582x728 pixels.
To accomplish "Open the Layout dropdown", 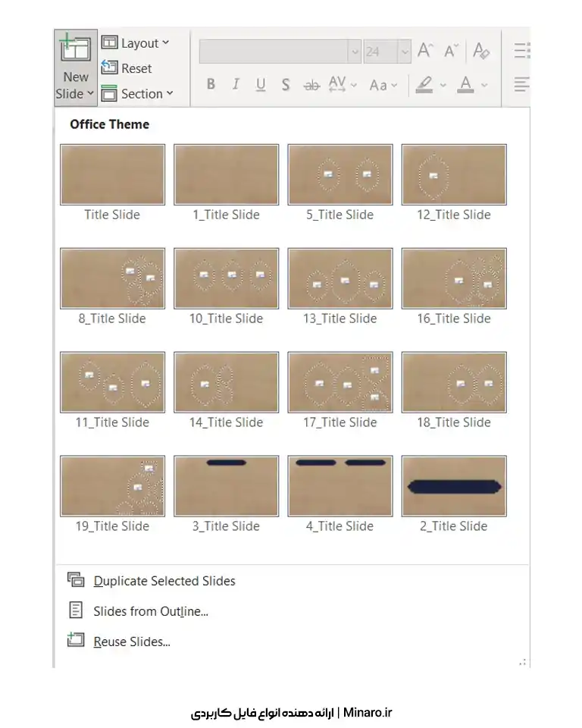I will (136, 43).
